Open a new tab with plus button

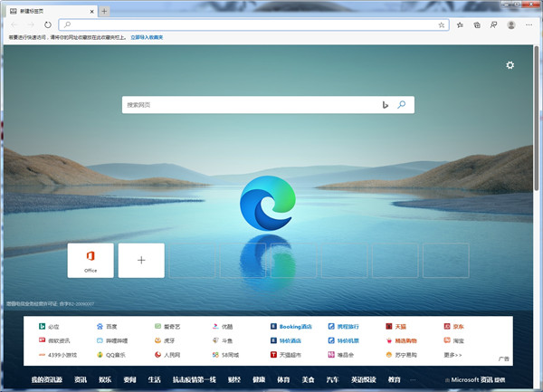click(x=105, y=10)
